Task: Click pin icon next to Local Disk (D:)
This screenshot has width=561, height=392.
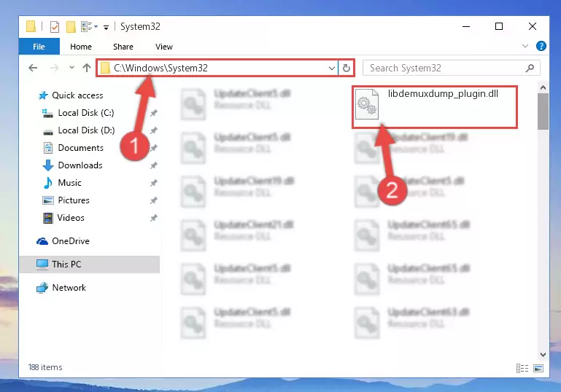Action: point(153,130)
